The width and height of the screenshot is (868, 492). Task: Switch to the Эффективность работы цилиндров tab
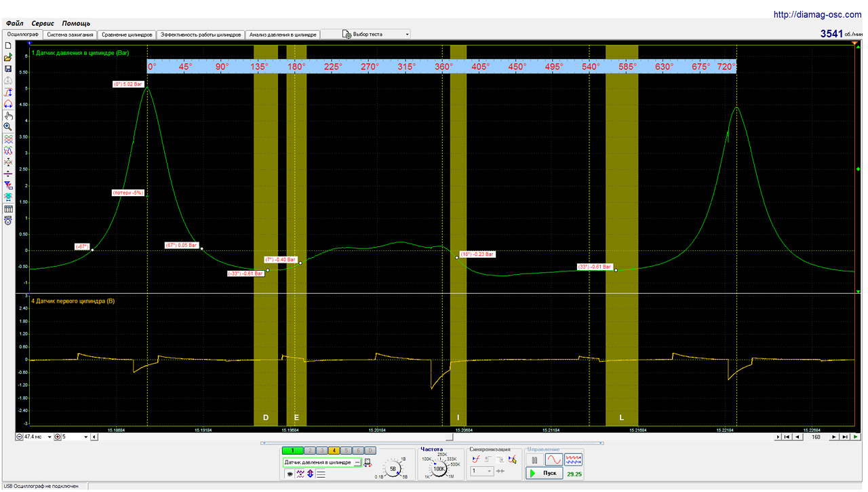coord(200,34)
